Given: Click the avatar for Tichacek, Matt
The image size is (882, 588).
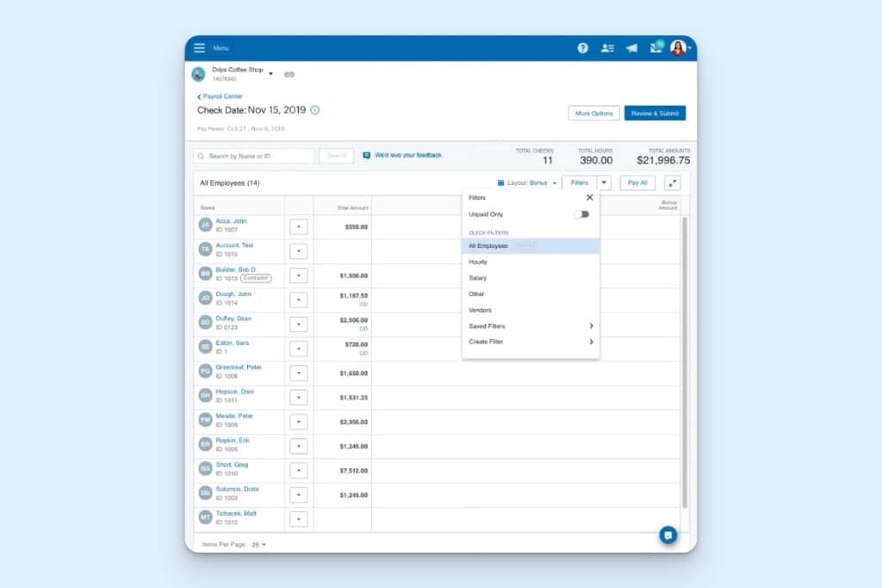Looking at the screenshot, I should click(205, 517).
